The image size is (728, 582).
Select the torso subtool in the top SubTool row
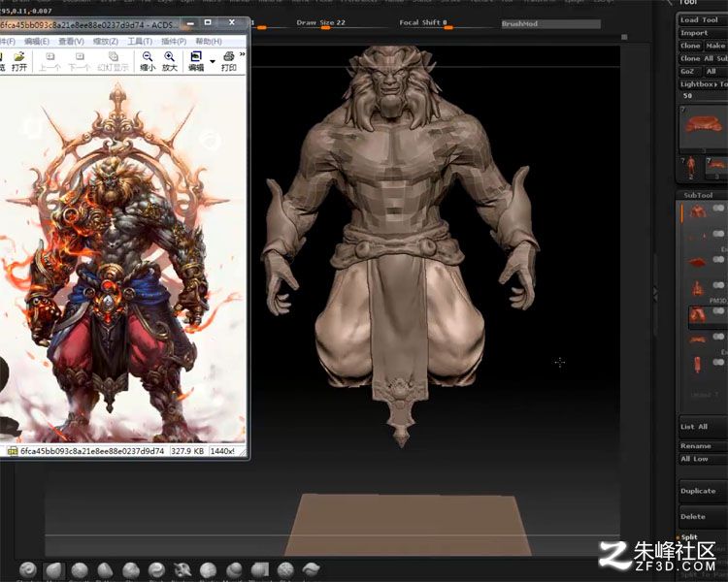697,211
